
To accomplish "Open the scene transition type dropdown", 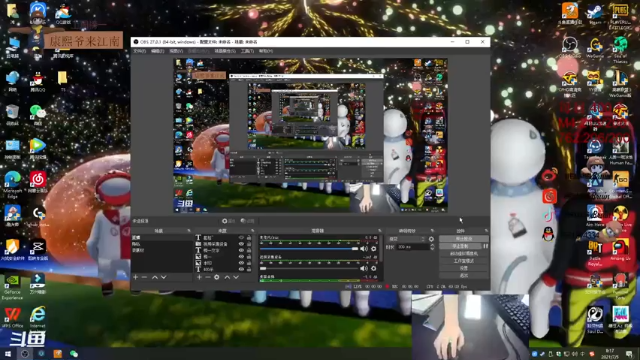I will [407, 239].
